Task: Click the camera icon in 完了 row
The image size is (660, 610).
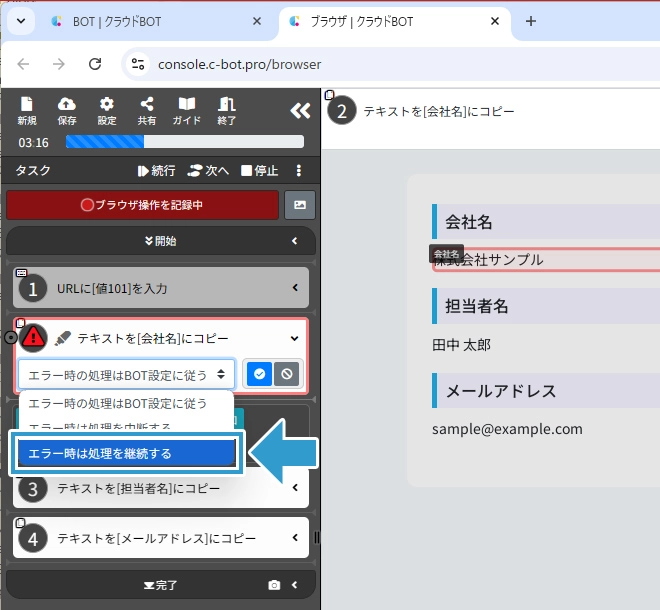Action: click(274, 585)
